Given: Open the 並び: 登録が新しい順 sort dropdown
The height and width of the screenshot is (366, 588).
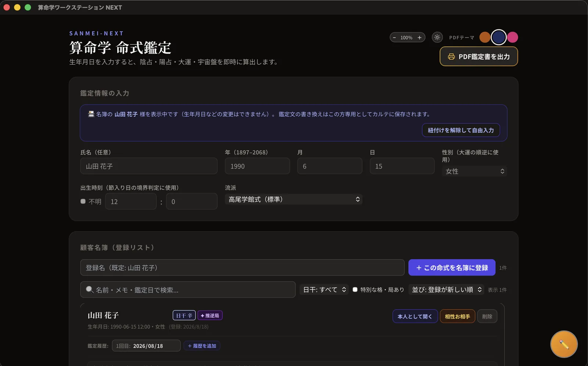Looking at the screenshot, I should (x=447, y=290).
